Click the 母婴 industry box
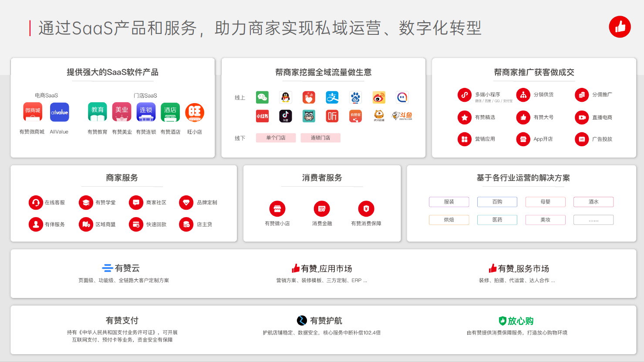The width and height of the screenshot is (644, 362). pyautogui.click(x=546, y=202)
